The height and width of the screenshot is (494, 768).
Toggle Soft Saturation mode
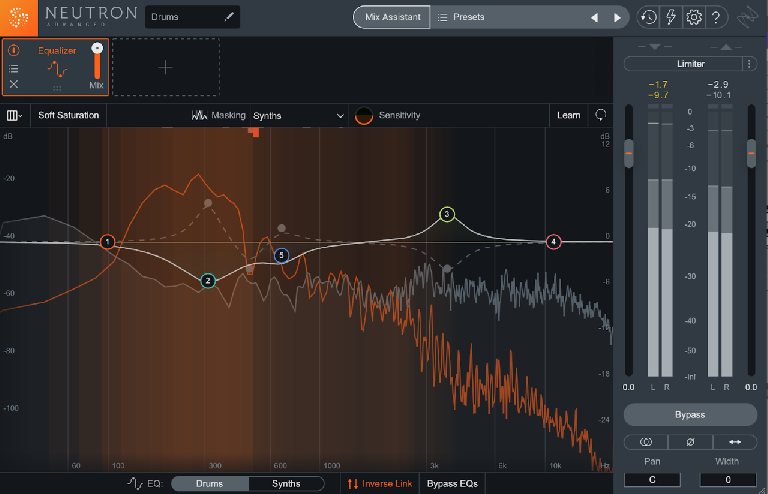coord(69,116)
